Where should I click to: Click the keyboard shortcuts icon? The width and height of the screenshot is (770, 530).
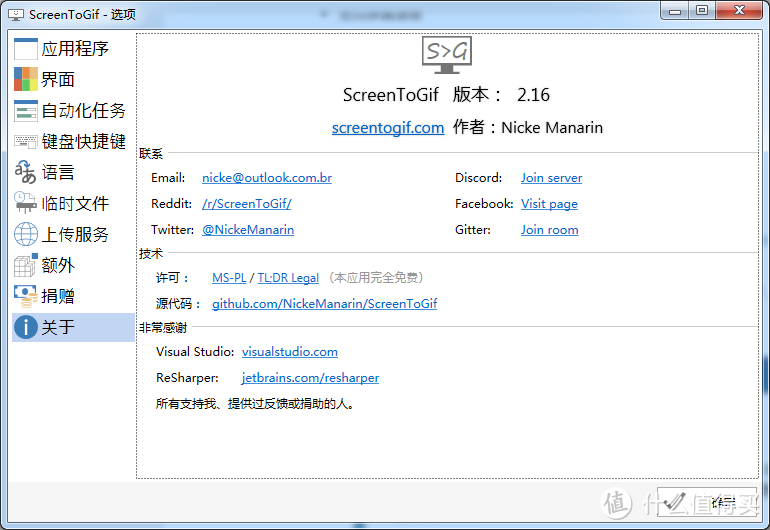point(26,141)
